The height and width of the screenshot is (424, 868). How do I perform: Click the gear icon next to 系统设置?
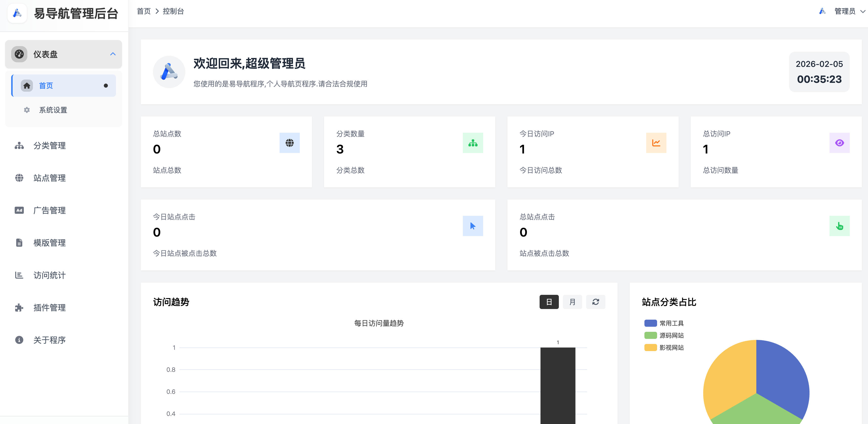(x=27, y=110)
